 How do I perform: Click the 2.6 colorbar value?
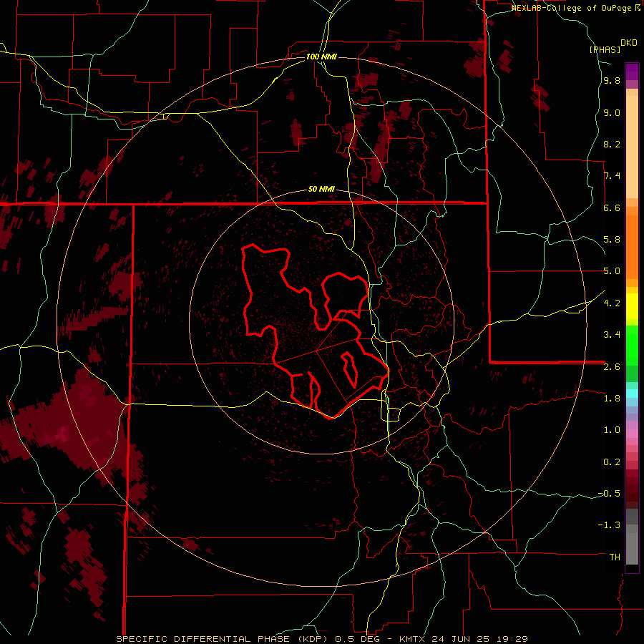[612, 367]
